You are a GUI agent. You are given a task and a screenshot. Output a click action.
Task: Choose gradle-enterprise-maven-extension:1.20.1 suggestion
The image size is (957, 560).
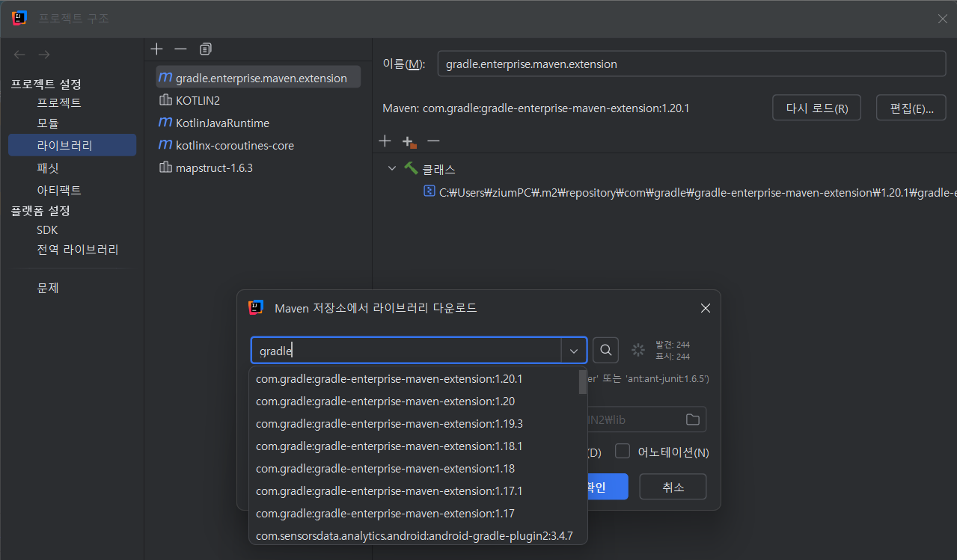(414, 378)
